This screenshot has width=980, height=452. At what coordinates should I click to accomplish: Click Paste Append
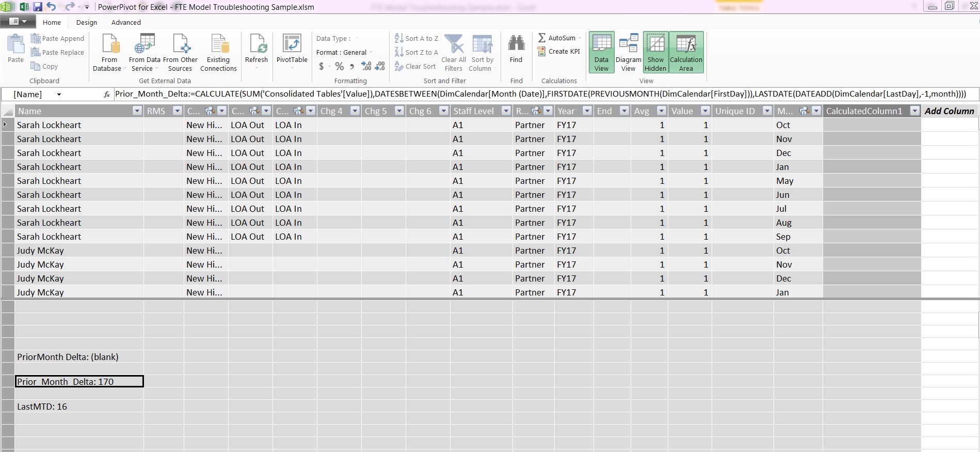pyautogui.click(x=58, y=38)
